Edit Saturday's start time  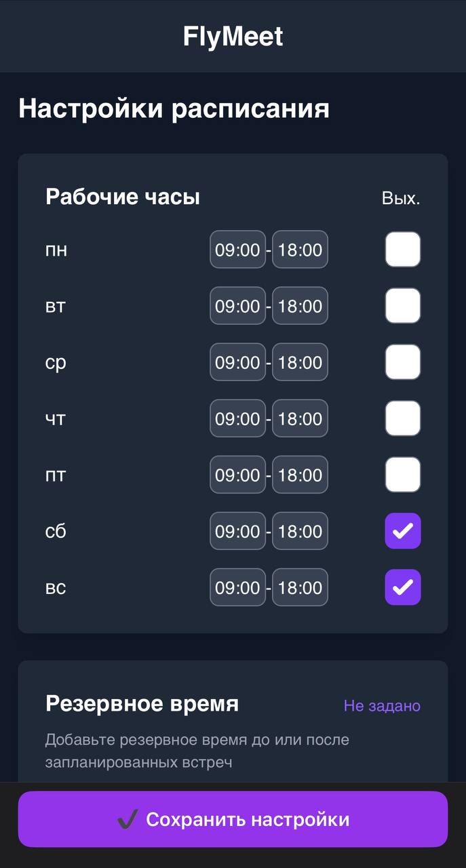[x=237, y=531]
